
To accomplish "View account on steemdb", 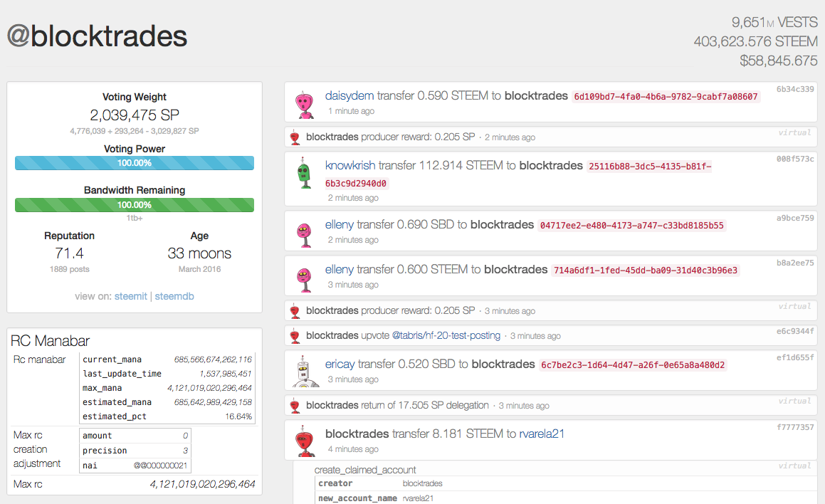I will point(174,296).
